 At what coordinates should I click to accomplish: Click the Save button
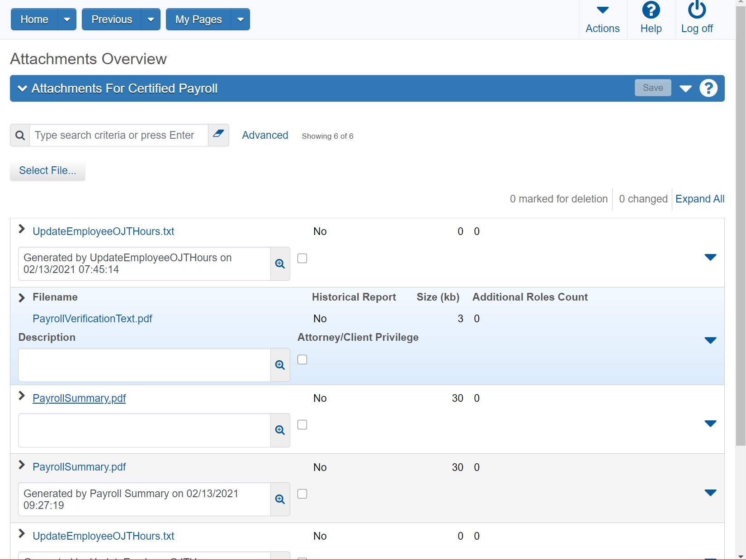[653, 88]
